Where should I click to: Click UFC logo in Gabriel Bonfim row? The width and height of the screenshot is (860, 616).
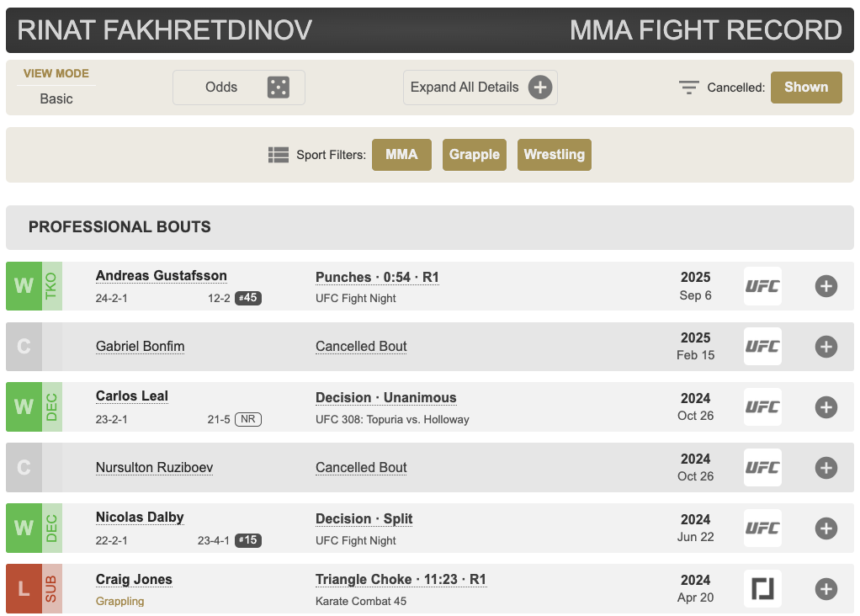pyautogui.click(x=762, y=347)
